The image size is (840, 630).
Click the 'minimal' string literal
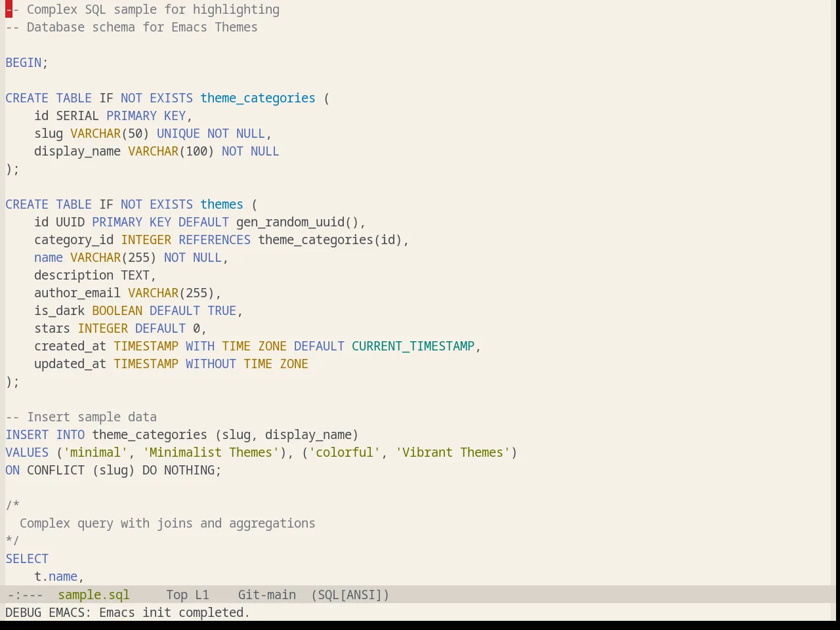coord(96,453)
